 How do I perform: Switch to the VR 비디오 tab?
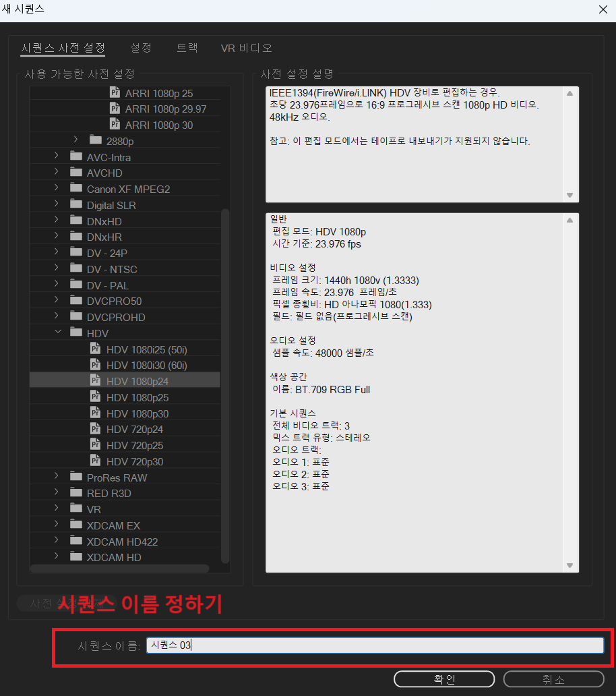point(246,48)
